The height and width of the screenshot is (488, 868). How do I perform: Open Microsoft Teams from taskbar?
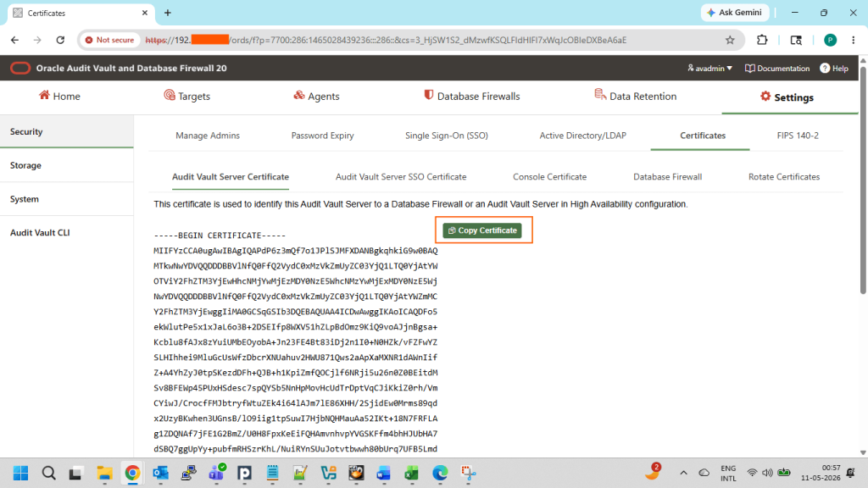click(216, 473)
